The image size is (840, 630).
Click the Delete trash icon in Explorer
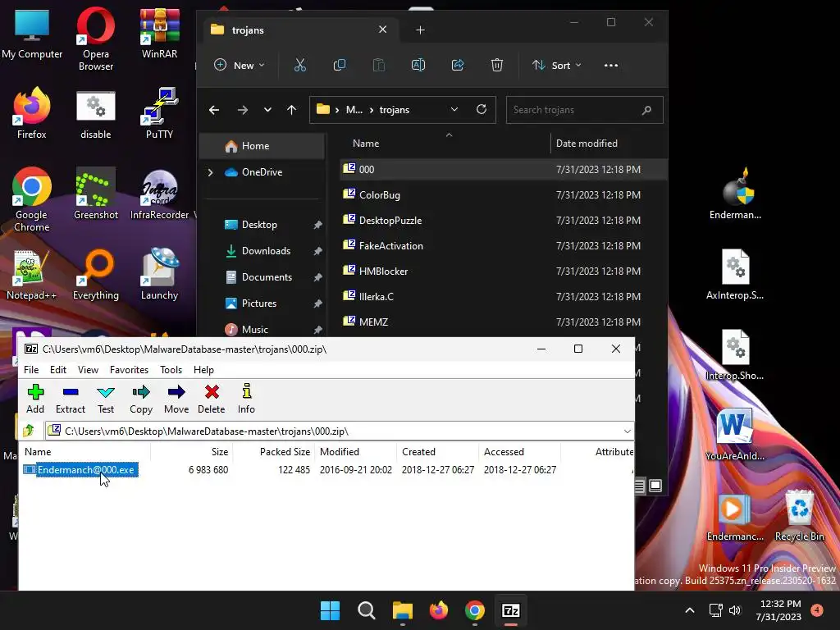496,66
